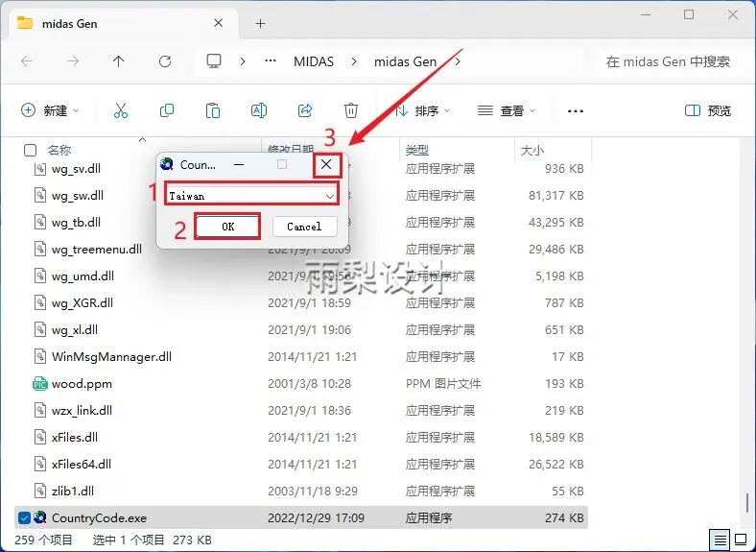Click the 2022/12/29 17:09 date cell
The height and width of the screenshot is (552, 756).
click(317, 517)
